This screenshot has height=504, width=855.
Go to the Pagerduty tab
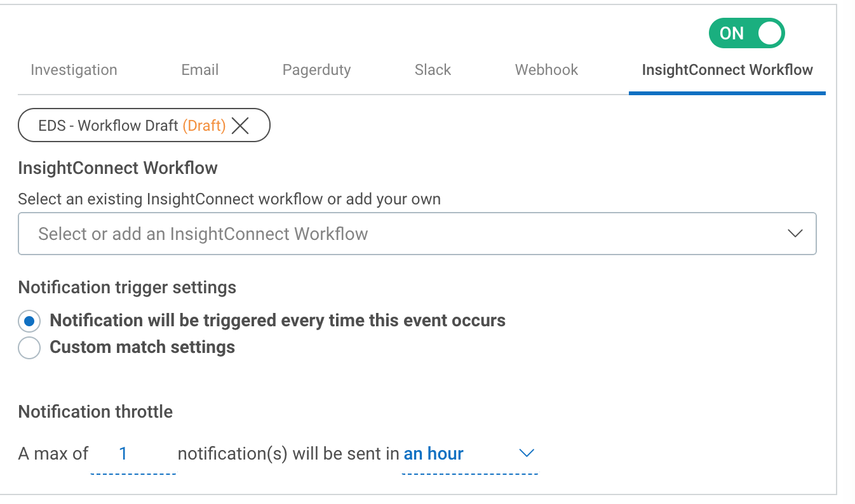point(316,70)
